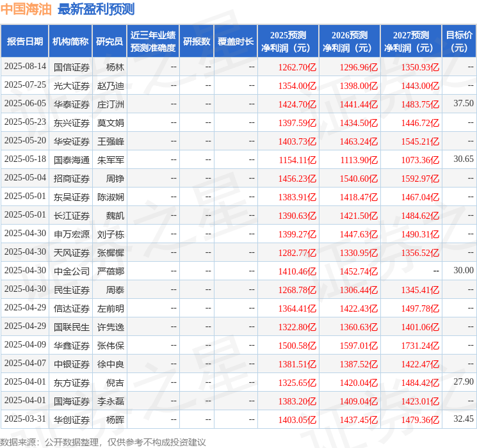The image size is (477, 448).
Task: Select the date 2025-08-14
Action: 25,67
